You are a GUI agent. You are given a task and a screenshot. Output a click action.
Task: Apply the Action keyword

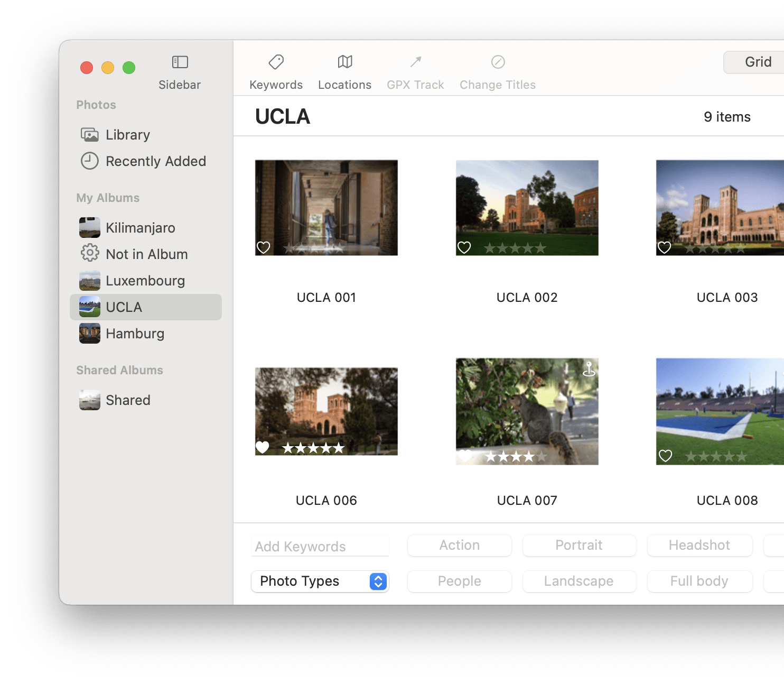pyautogui.click(x=460, y=546)
